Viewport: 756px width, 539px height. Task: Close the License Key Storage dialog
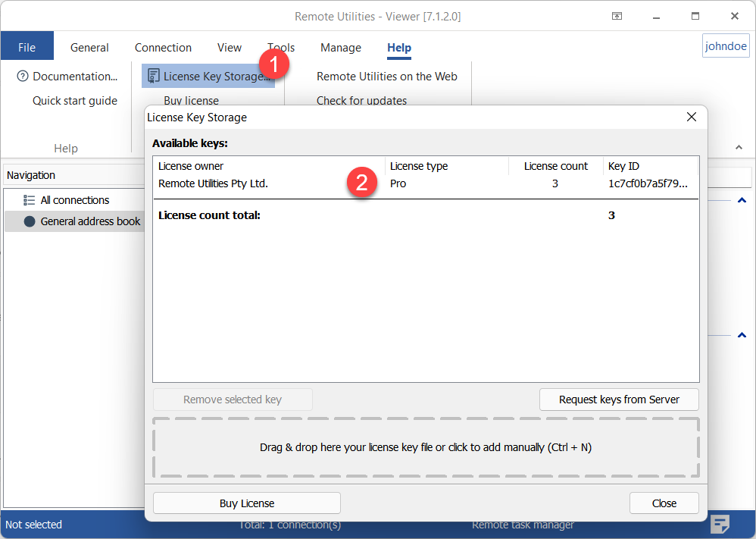pyautogui.click(x=691, y=117)
